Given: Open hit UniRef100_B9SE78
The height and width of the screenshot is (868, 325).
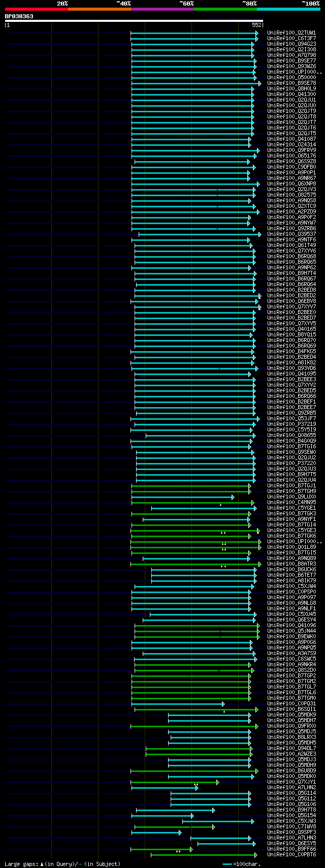Looking at the screenshot, I should coord(291,83).
